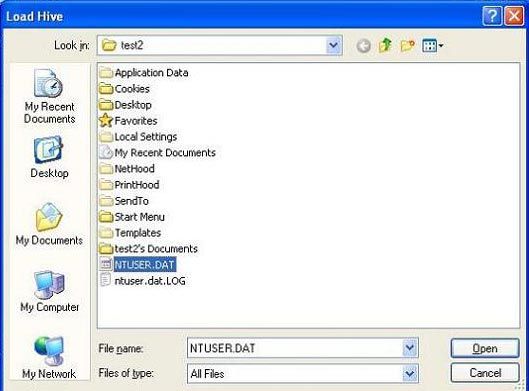529x391 pixels.
Task: Click the Favorites folder name
Action: (x=136, y=121)
